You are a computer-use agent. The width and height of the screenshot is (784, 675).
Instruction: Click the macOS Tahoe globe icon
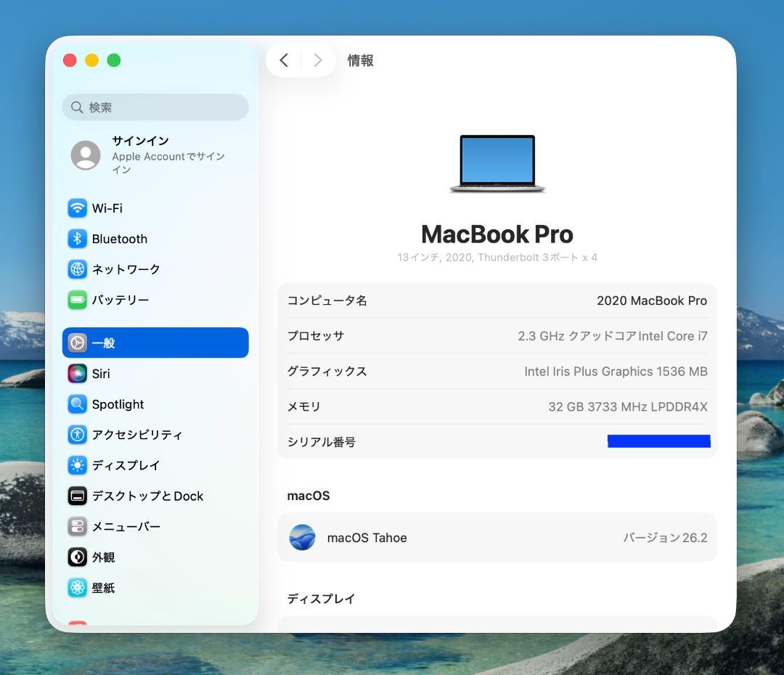point(302,537)
